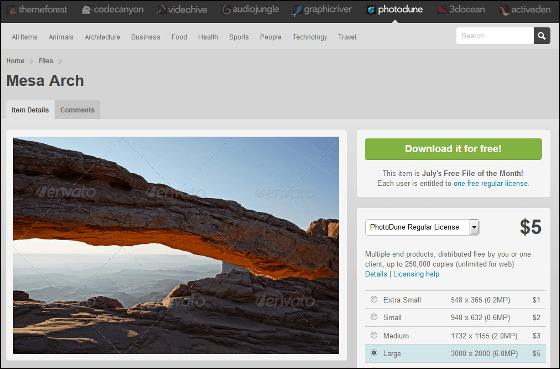560x369 pixels.
Task: Open the Travel category
Action: click(x=347, y=37)
